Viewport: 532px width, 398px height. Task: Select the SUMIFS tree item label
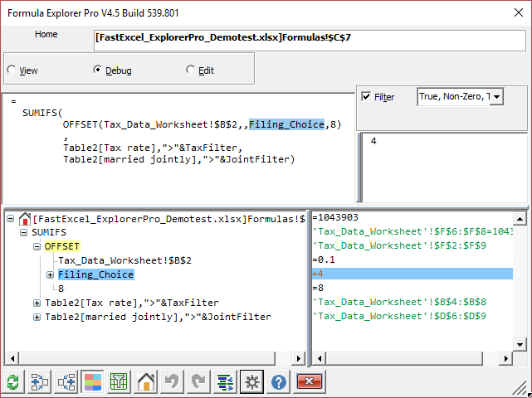(49, 232)
